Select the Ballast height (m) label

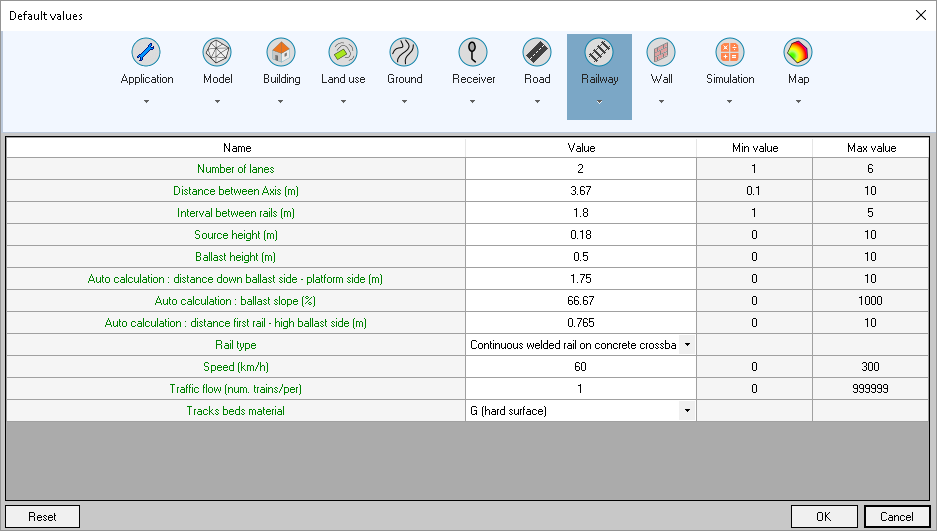(235, 257)
